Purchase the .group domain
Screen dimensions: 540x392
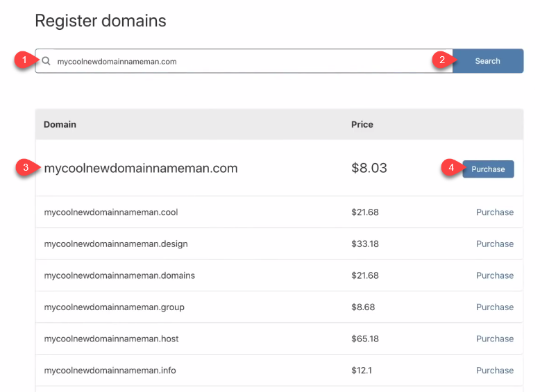[x=494, y=307]
